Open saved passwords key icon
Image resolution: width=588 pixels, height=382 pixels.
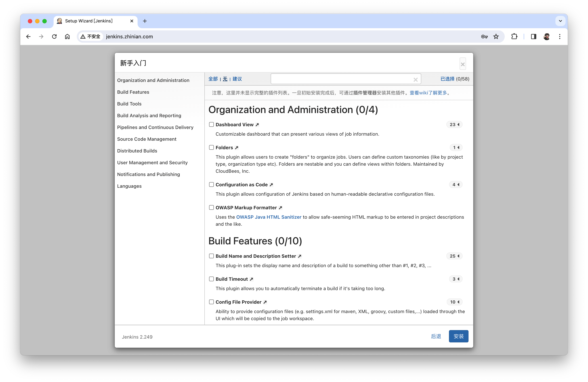click(x=484, y=37)
